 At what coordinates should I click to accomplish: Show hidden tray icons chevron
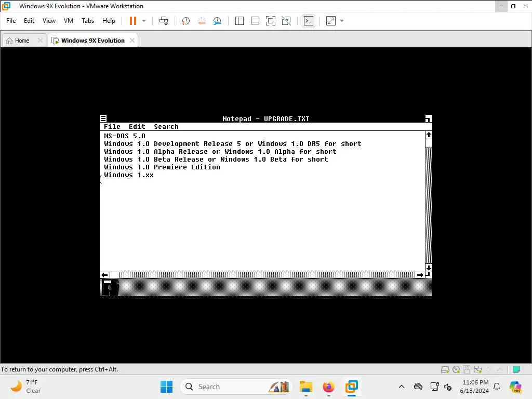[402, 387]
